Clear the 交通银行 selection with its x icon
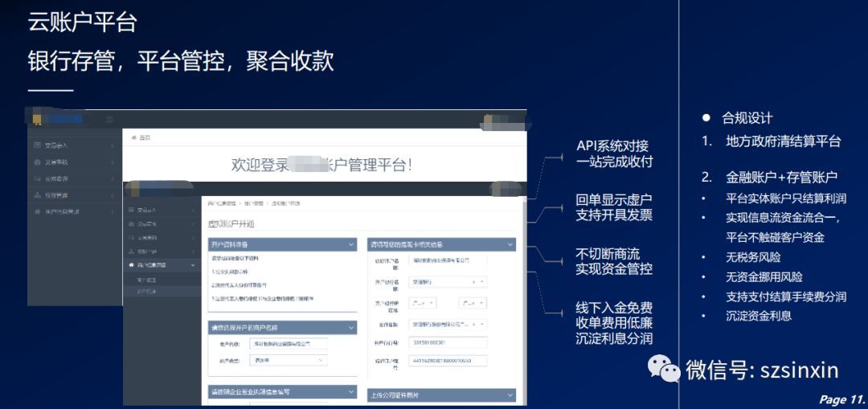This screenshot has height=409, width=868. pos(473,282)
